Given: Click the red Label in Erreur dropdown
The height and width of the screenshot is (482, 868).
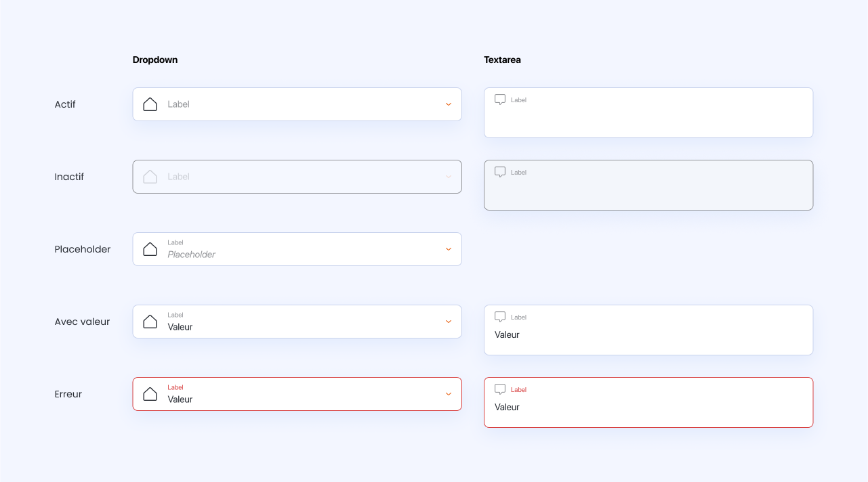Looking at the screenshot, I should tap(175, 387).
